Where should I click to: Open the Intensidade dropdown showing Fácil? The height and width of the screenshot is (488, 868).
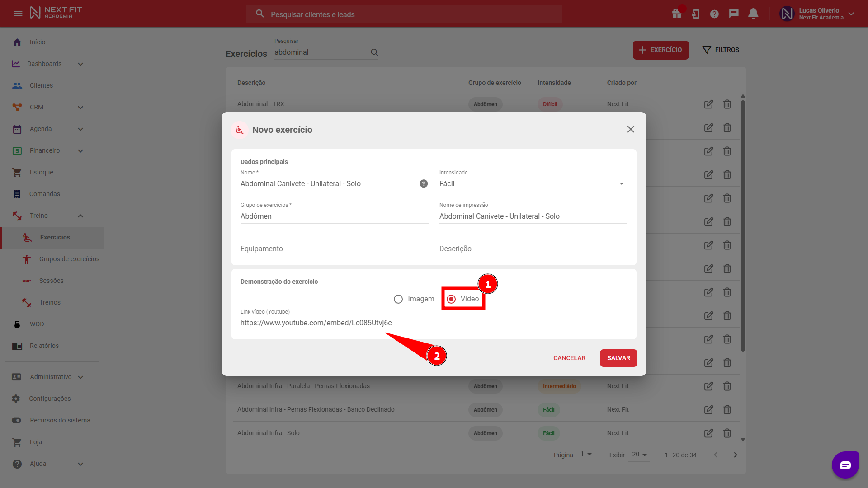(x=533, y=184)
